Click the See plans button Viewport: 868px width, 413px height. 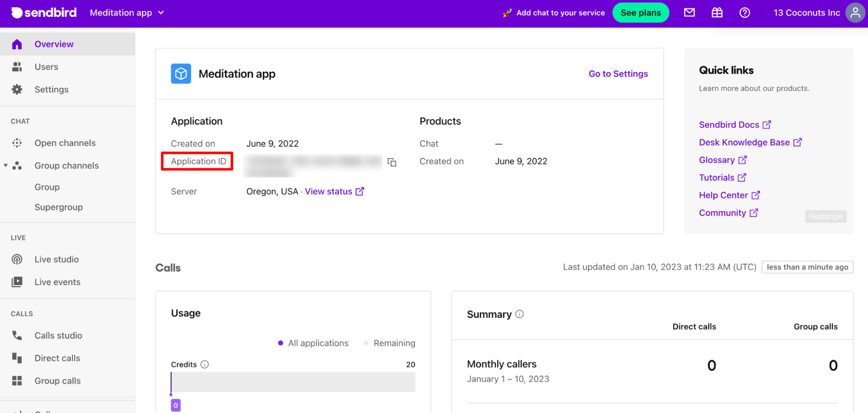[x=640, y=13]
